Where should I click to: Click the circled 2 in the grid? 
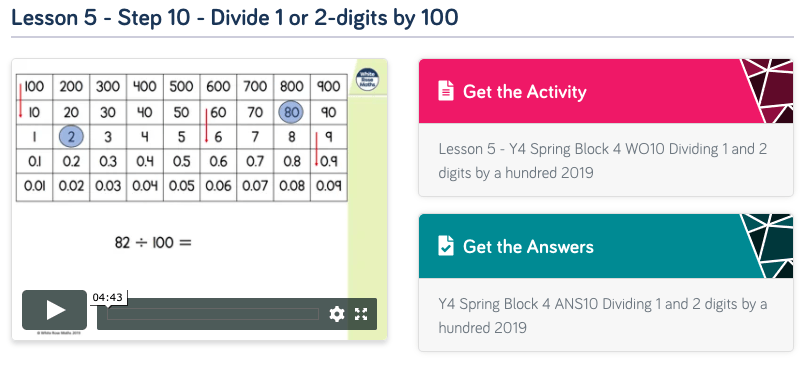[71, 137]
